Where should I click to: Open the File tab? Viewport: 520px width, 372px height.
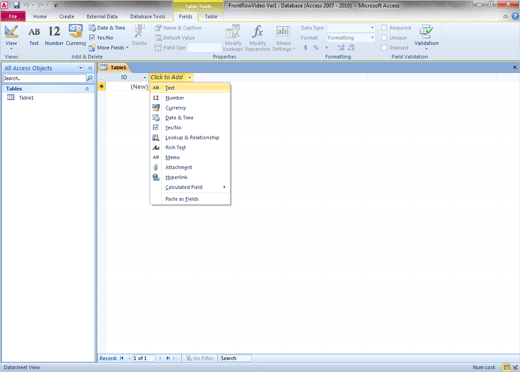tap(13, 16)
